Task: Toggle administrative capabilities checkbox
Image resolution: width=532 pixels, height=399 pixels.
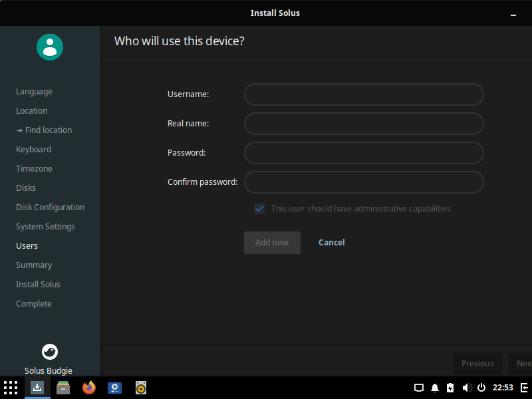Action: pos(259,209)
